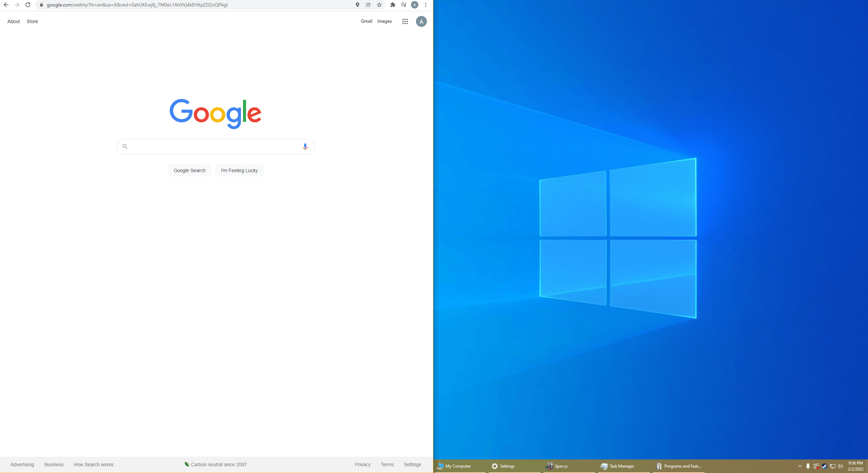This screenshot has width=868, height=473.
Task: Reload the page
Action: coord(28,5)
